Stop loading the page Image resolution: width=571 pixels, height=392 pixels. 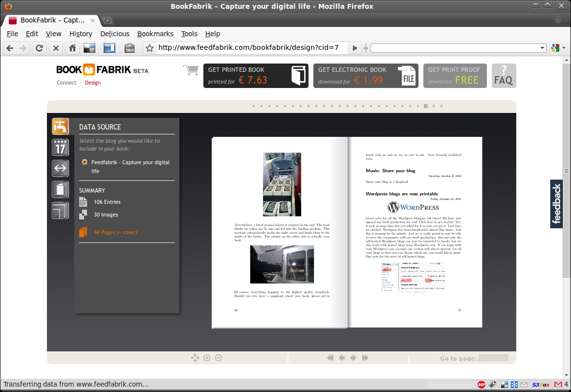click(x=56, y=48)
